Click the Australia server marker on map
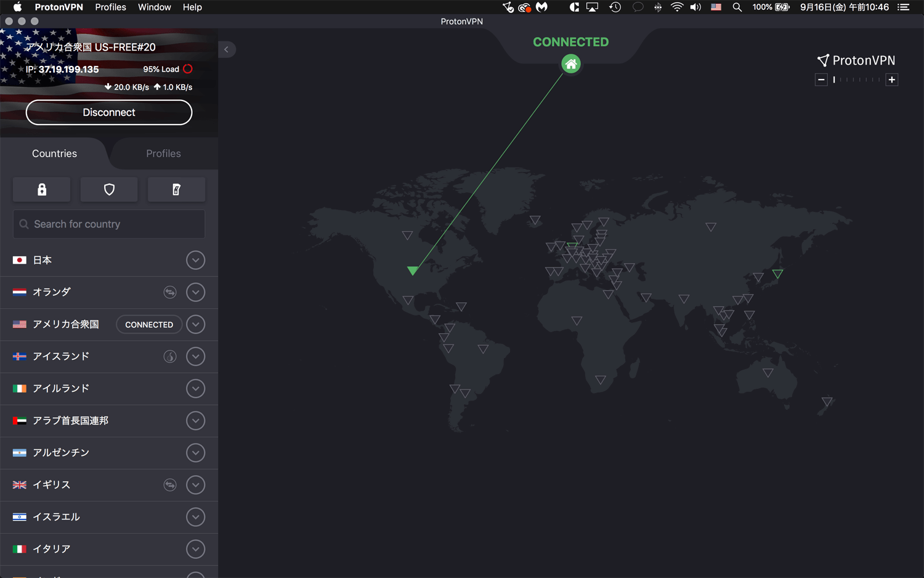The height and width of the screenshot is (578, 924). tap(768, 373)
